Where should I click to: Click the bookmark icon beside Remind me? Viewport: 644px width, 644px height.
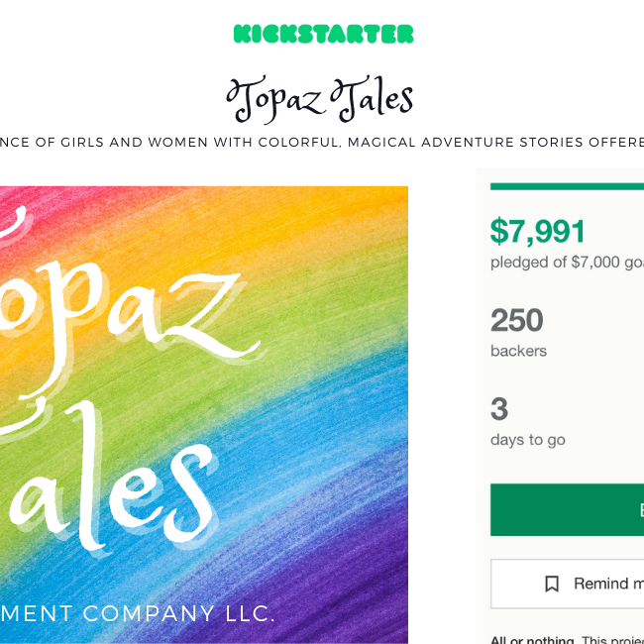pyautogui.click(x=552, y=584)
